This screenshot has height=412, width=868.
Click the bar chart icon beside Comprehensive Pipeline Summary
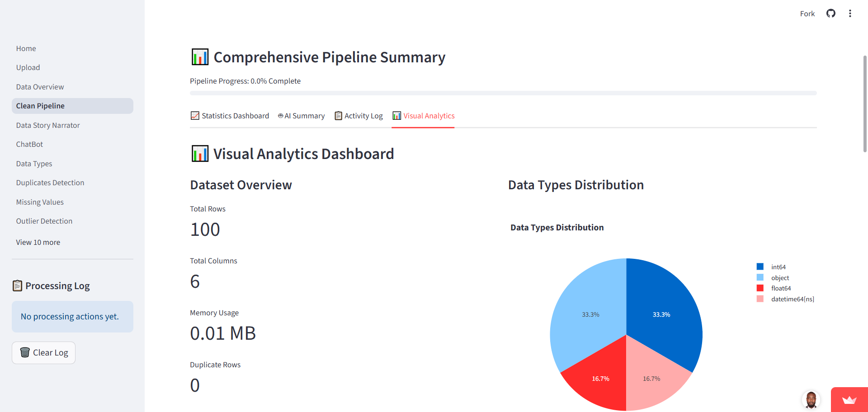(x=199, y=57)
